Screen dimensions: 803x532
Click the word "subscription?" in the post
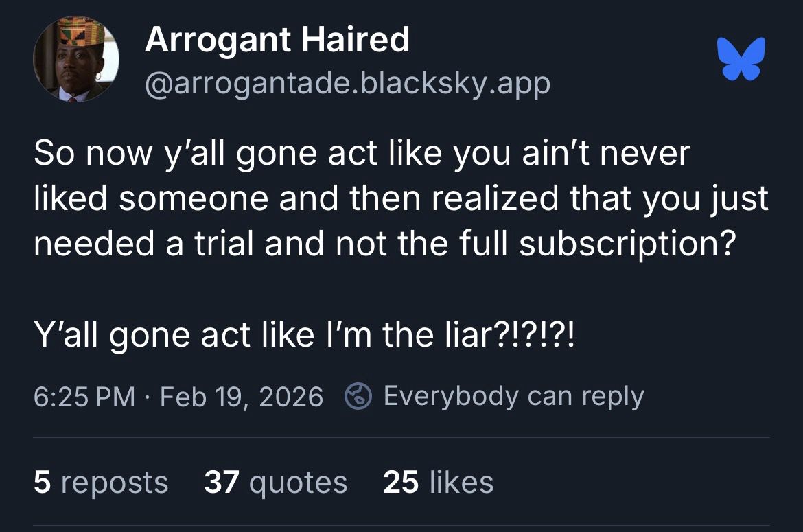623,245
